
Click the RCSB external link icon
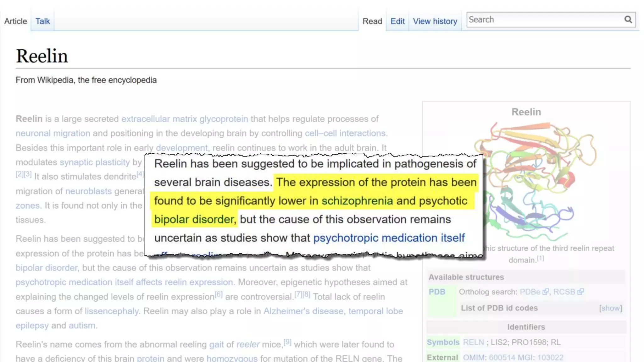(580, 292)
